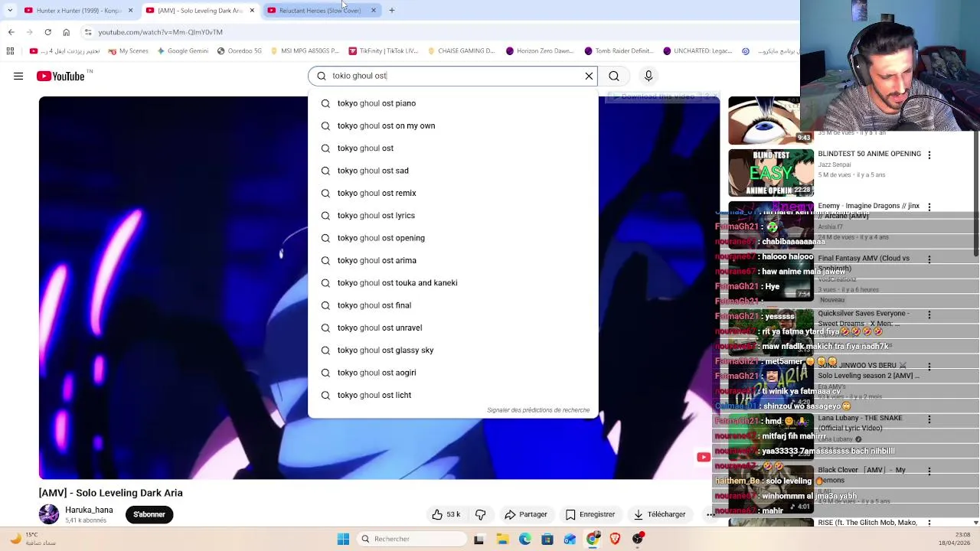Submit search with the magnifier button
Viewport: 980px width, 551px height.
pos(614,76)
